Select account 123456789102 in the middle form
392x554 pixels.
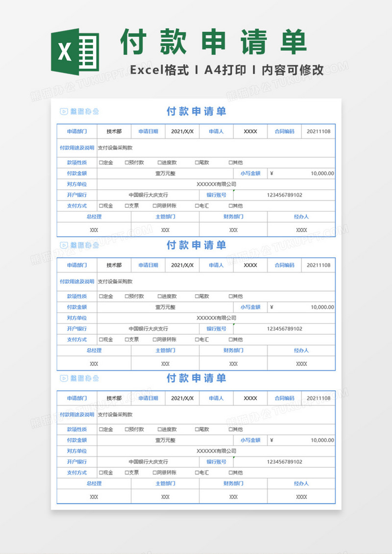click(x=284, y=328)
